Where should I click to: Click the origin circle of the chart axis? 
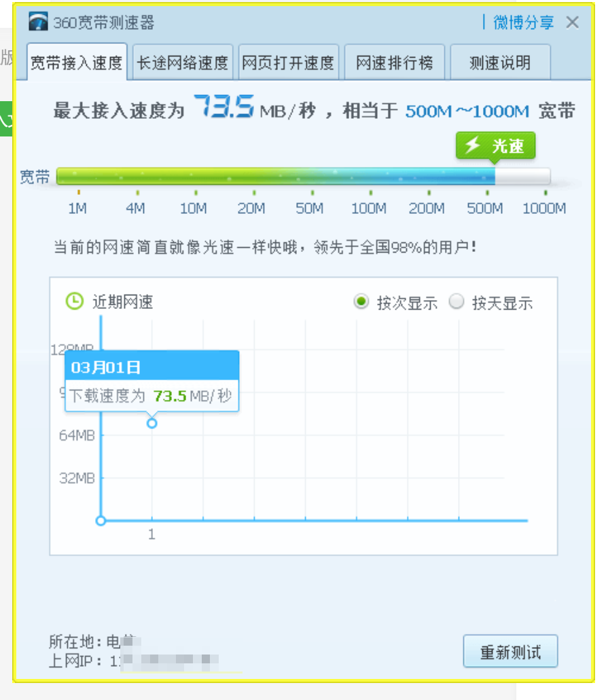101,521
